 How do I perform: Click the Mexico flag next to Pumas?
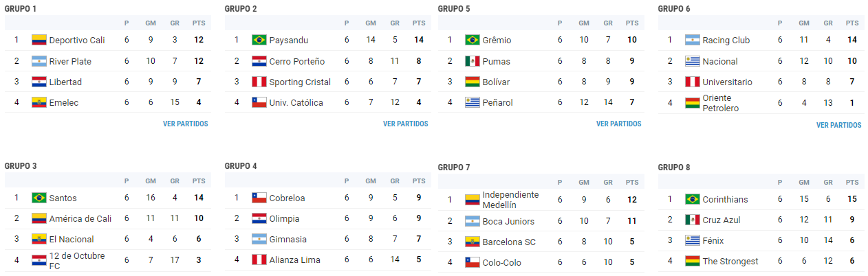click(x=472, y=61)
